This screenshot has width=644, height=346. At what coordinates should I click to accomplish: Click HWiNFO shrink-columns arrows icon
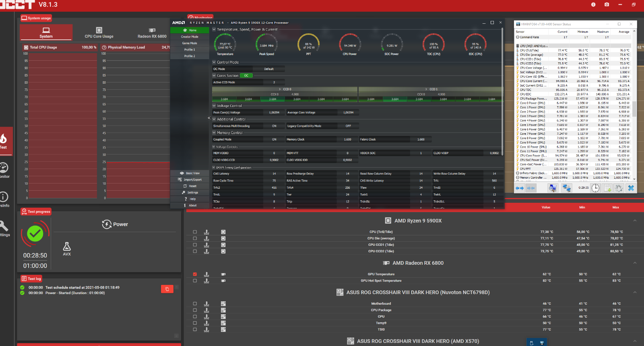530,188
